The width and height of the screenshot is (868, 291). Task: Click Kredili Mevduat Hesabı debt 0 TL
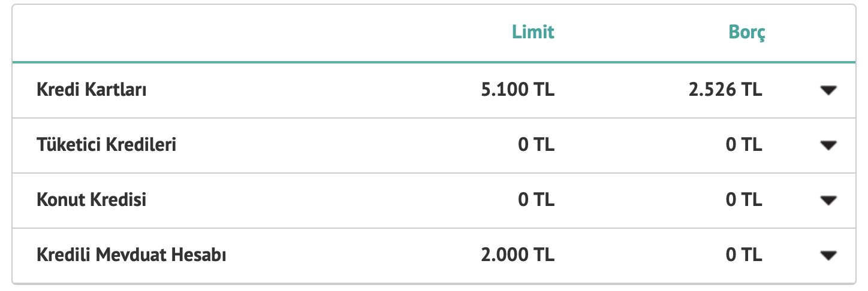pyautogui.click(x=744, y=256)
